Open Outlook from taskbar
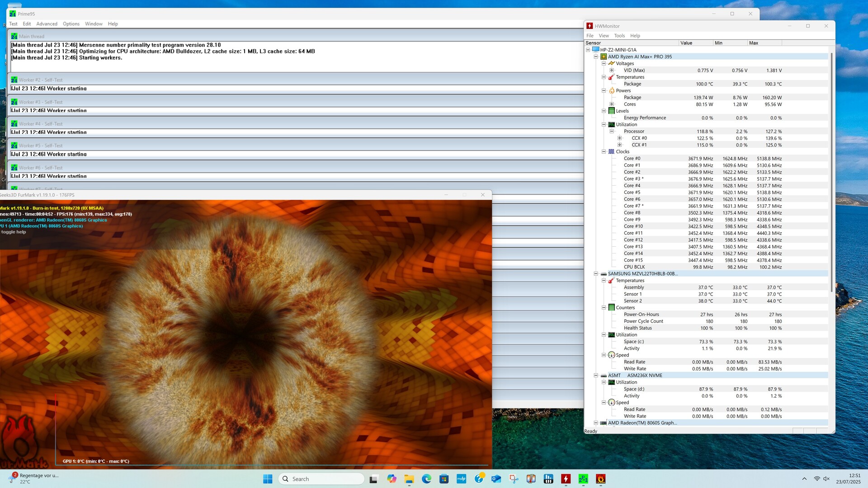This screenshot has width=868, height=488. [x=496, y=479]
